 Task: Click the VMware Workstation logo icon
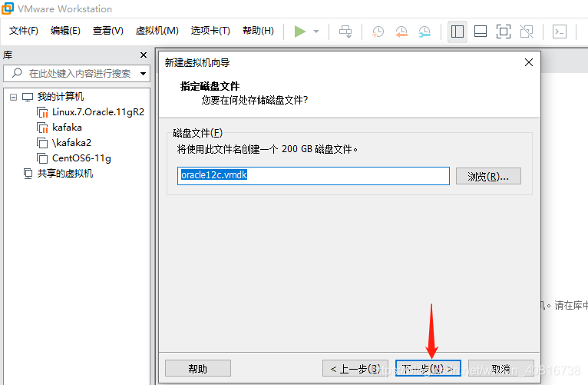point(8,8)
